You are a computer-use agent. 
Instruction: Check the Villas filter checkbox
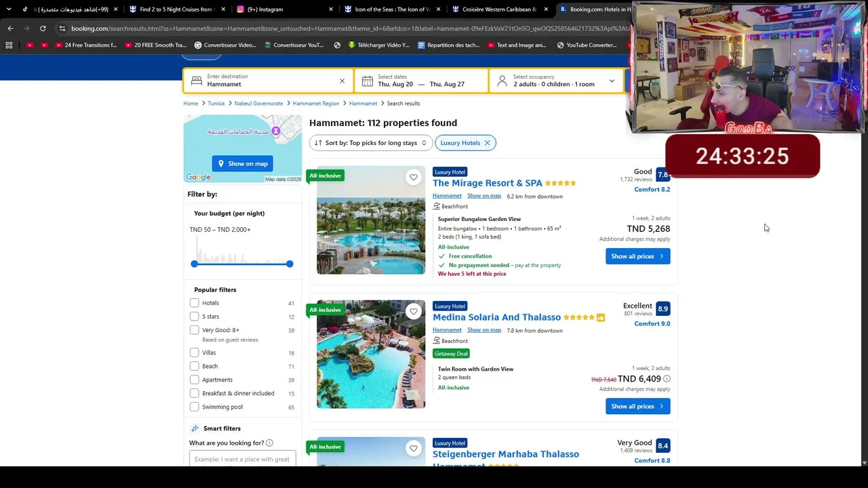coord(195,352)
